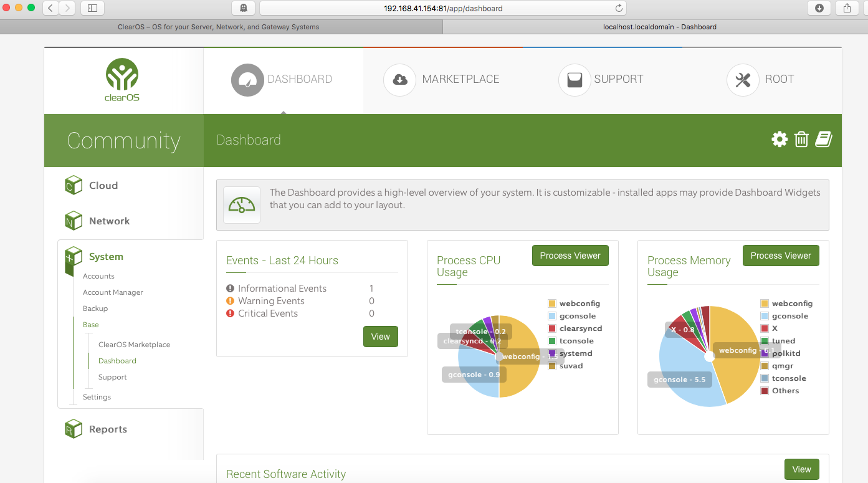Click View button in Events widget

pos(381,337)
